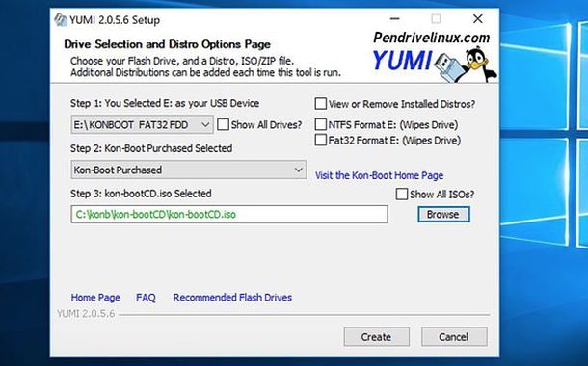588x366 pixels.
Task: Click 'Step 3: kon-bootCD.iso Selected' label
Action: (x=141, y=194)
